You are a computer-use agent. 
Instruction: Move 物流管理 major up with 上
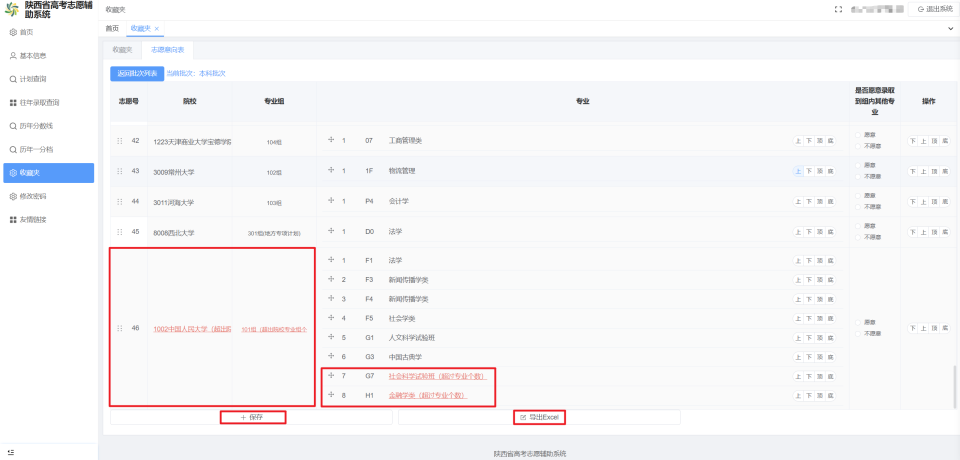798,172
